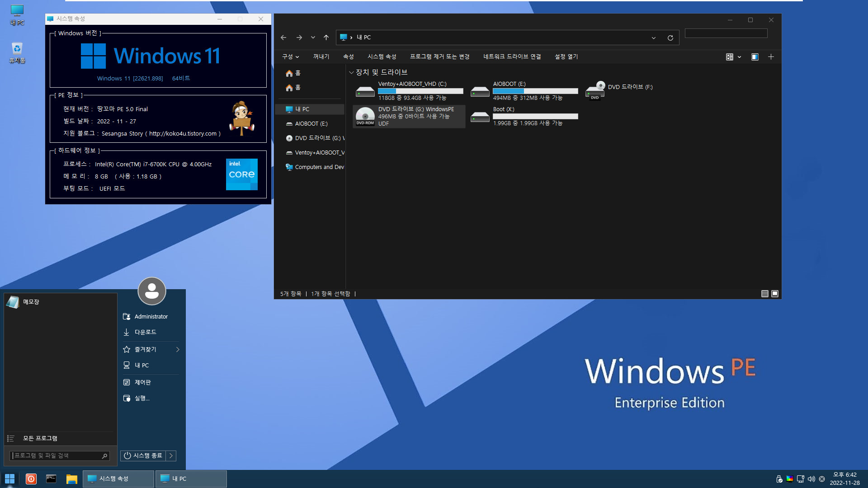
Task: Switch to large icons view in status bar
Action: click(x=774, y=294)
